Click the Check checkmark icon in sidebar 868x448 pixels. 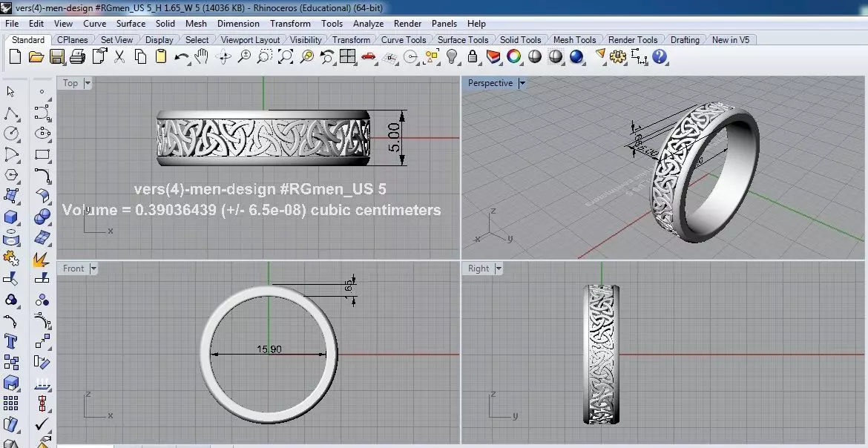(42, 425)
